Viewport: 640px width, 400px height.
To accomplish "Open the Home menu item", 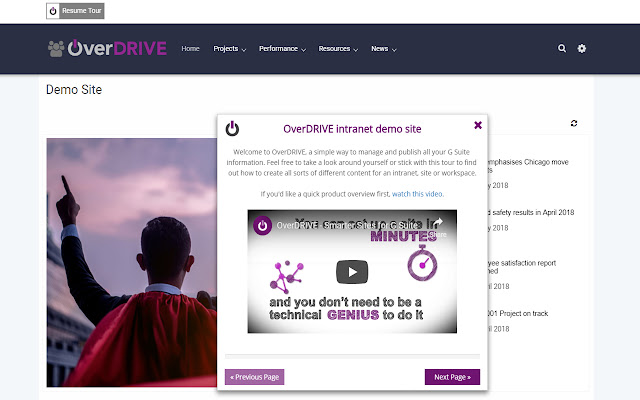I will click(x=190, y=49).
